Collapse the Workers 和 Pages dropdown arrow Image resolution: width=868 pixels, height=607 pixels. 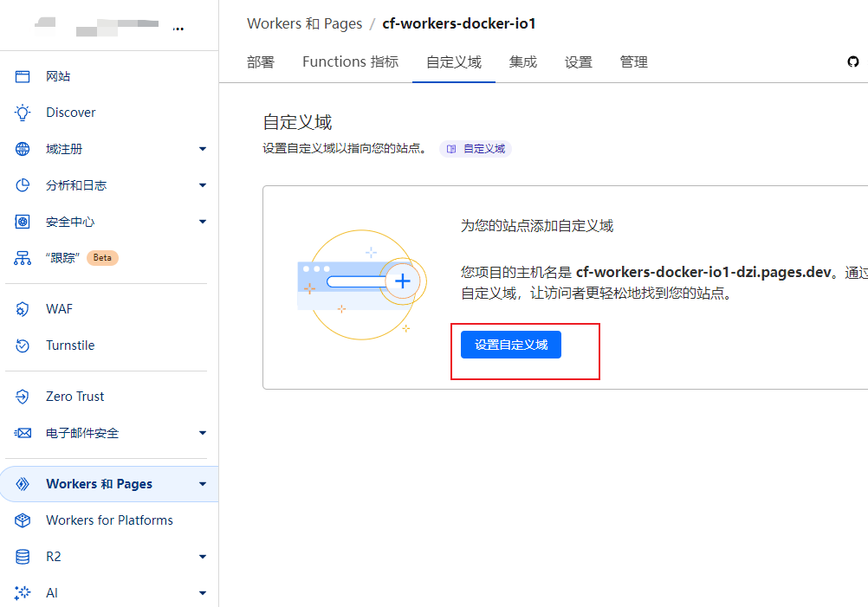click(x=203, y=484)
